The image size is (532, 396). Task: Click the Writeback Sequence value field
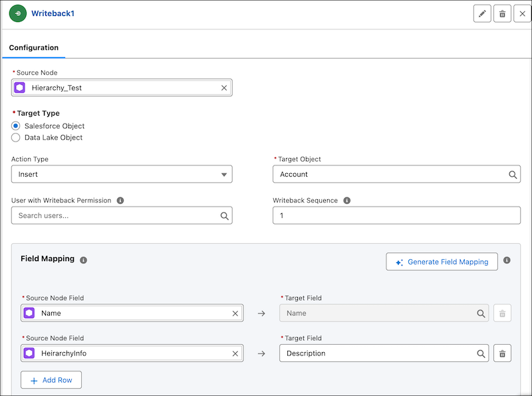(x=396, y=216)
